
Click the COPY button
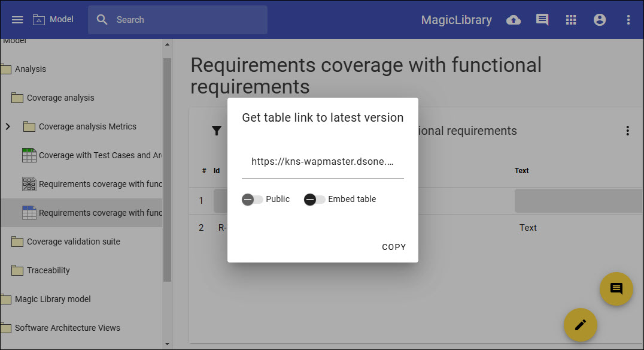(x=394, y=247)
